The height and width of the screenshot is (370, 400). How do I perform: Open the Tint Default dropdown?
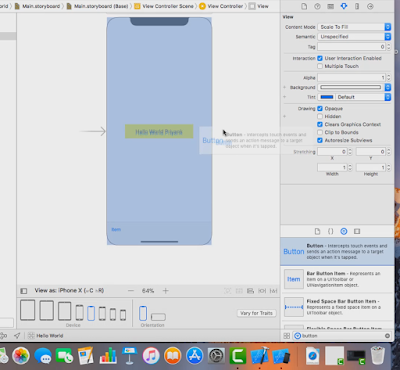[363, 97]
